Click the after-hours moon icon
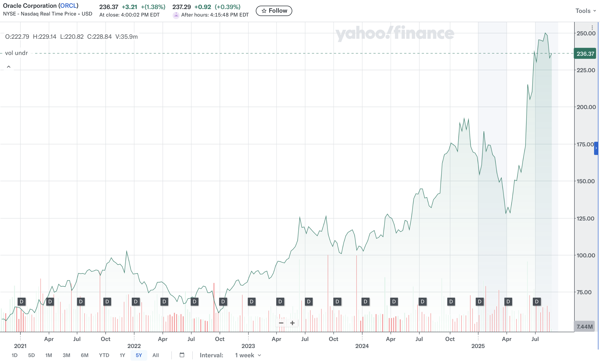 [x=176, y=15]
